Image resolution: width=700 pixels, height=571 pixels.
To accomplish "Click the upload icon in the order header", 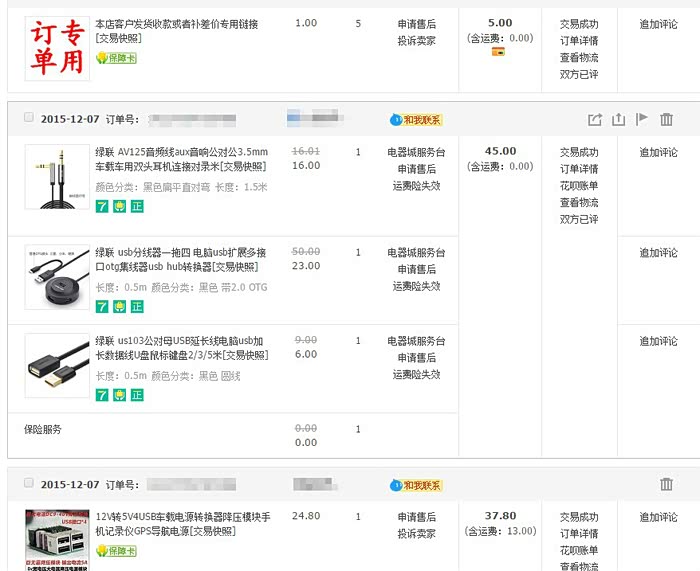I will click(618, 119).
